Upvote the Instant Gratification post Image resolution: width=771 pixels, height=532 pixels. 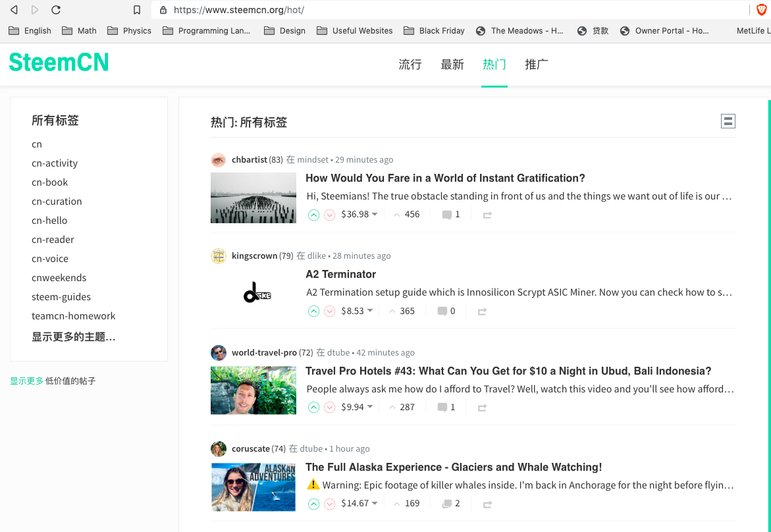(314, 215)
